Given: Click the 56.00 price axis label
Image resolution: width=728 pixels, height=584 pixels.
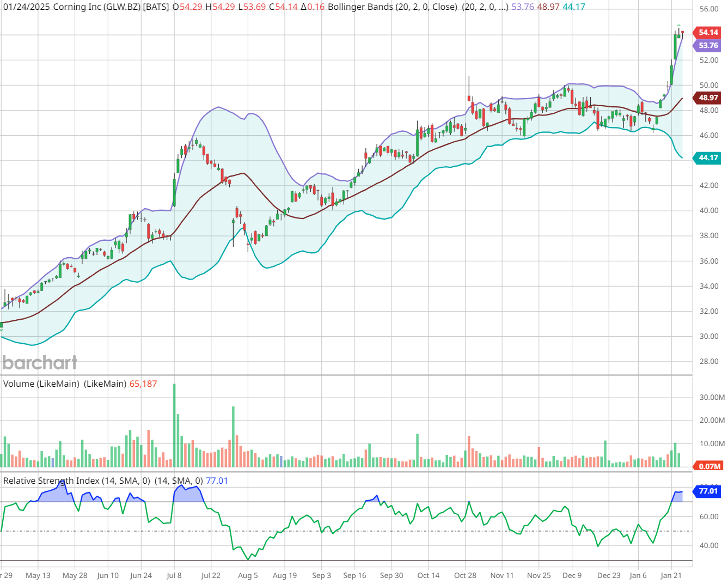Looking at the screenshot, I should 709,9.
